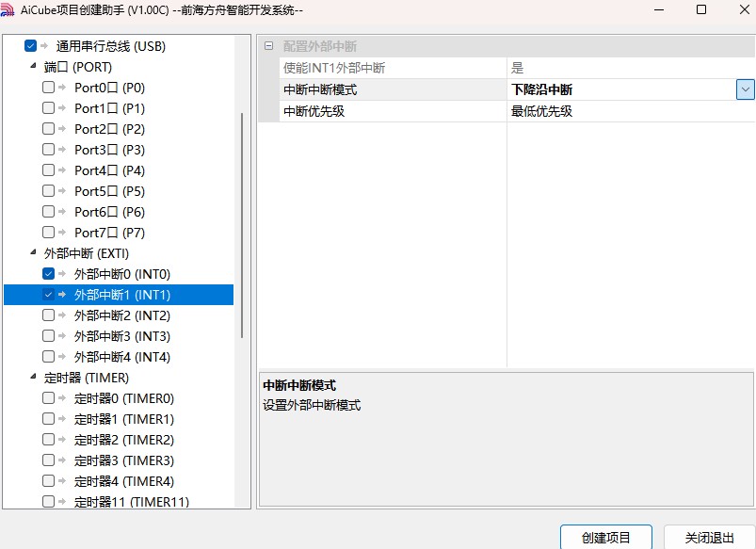Image resolution: width=756 pixels, height=549 pixels.
Task: Minimize the AiCube window
Action: pos(659,9)
